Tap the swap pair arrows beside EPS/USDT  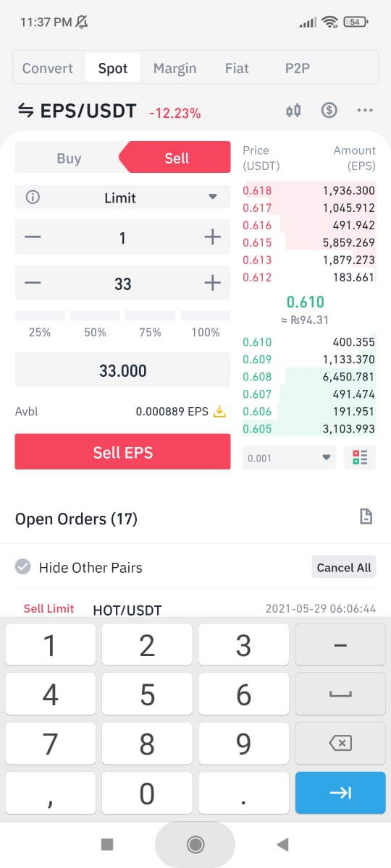[x=25, y=111]
